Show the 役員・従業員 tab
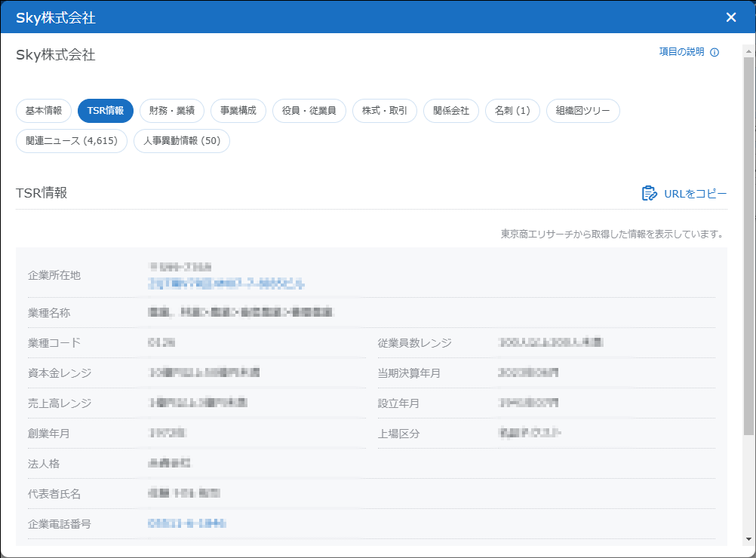Image resolution: width=756 pixels, height=558 pixels. (309, 111)
